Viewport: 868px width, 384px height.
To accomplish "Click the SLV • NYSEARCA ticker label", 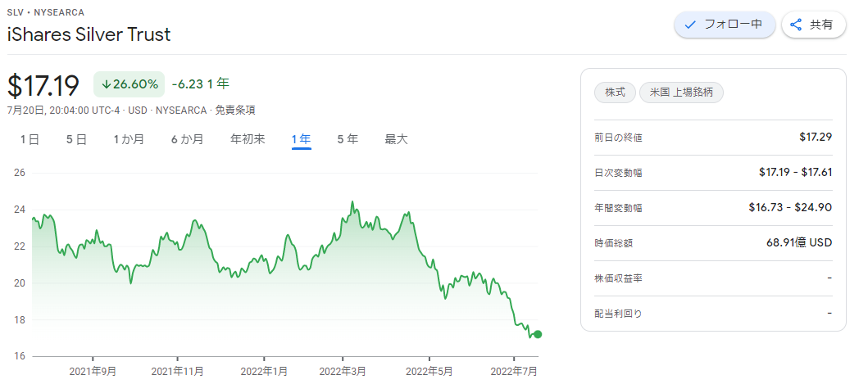I will coord(45,12).
